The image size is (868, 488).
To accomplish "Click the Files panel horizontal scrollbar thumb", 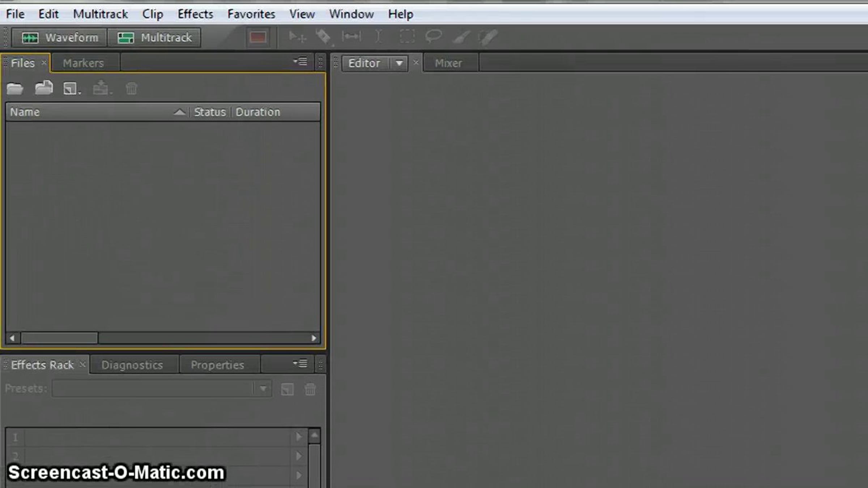I will click(59, 338).
